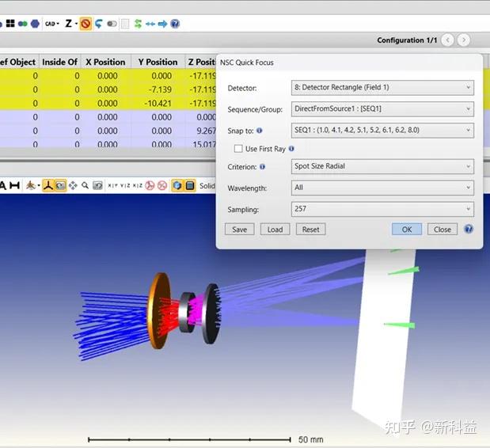Open help from the editor toolbar
This screenshot has width=490, height=448.
175,24
